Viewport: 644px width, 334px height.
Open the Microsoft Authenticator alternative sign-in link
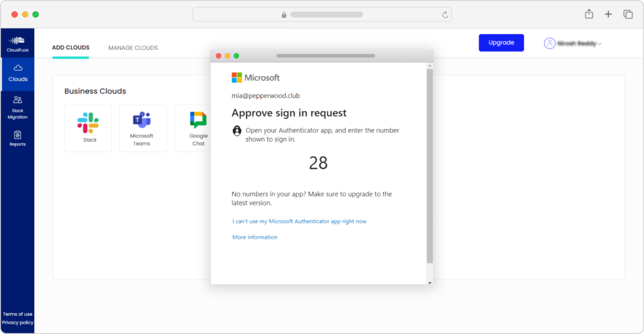[299, 221]
